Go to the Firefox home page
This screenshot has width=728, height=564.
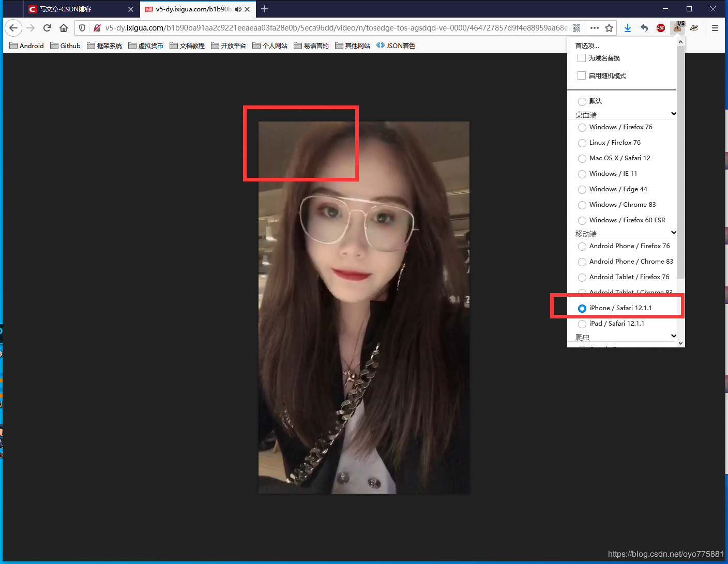point(64,28)
